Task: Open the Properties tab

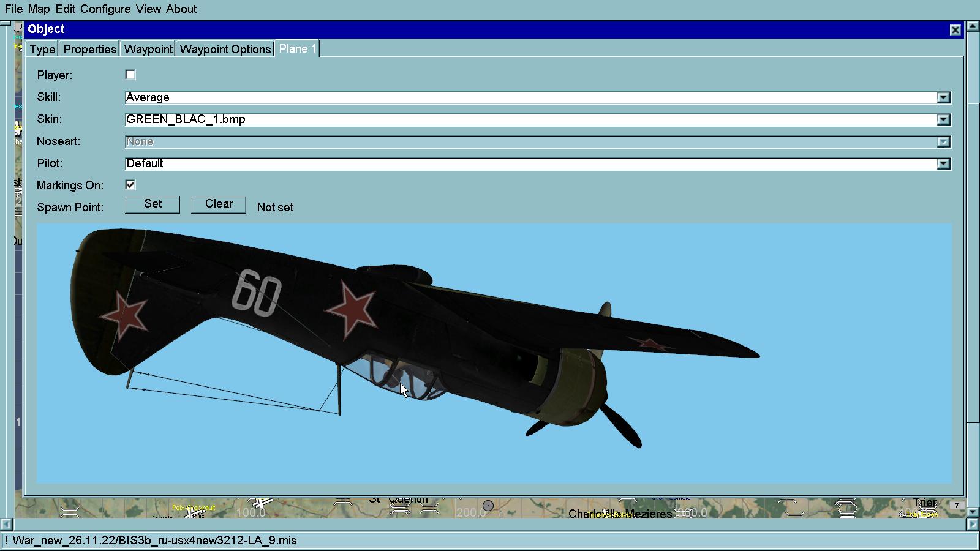Action: [89, 49]
